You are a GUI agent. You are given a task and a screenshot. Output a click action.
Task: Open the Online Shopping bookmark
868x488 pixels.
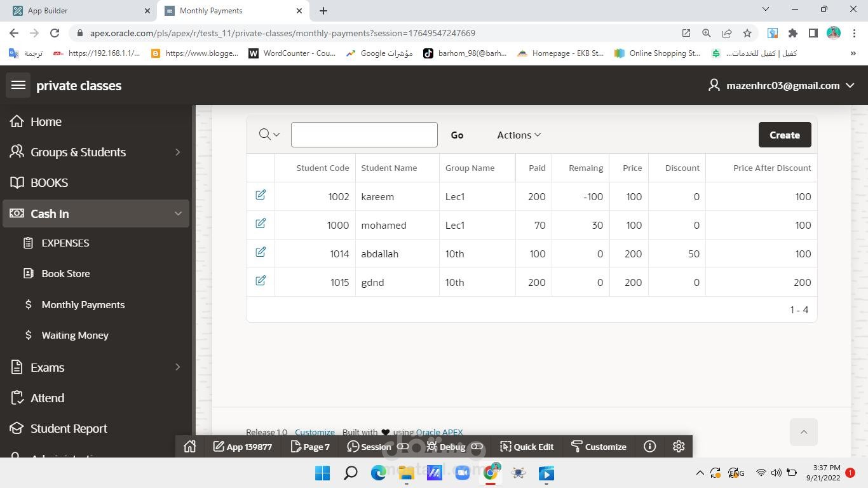click(x=658, y=53)
